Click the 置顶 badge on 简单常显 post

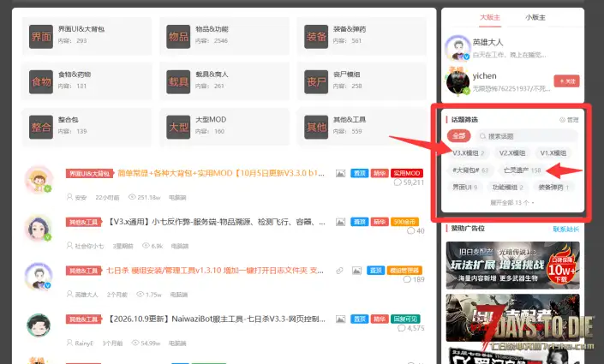point(359,173)
